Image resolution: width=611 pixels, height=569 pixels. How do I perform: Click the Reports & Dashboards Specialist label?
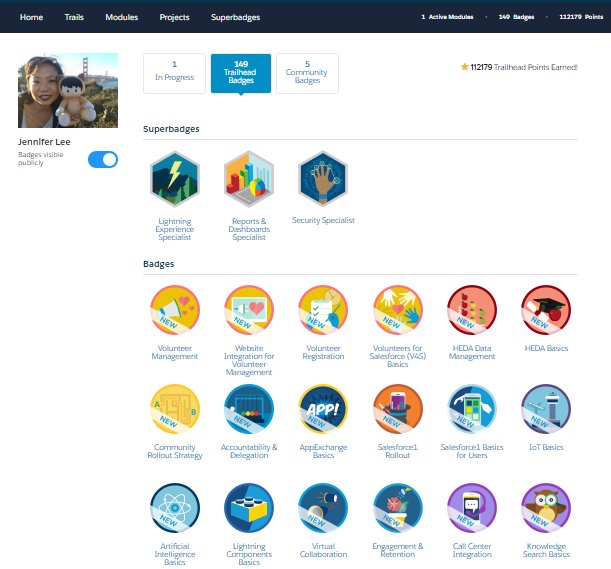(x=249, y=229)
